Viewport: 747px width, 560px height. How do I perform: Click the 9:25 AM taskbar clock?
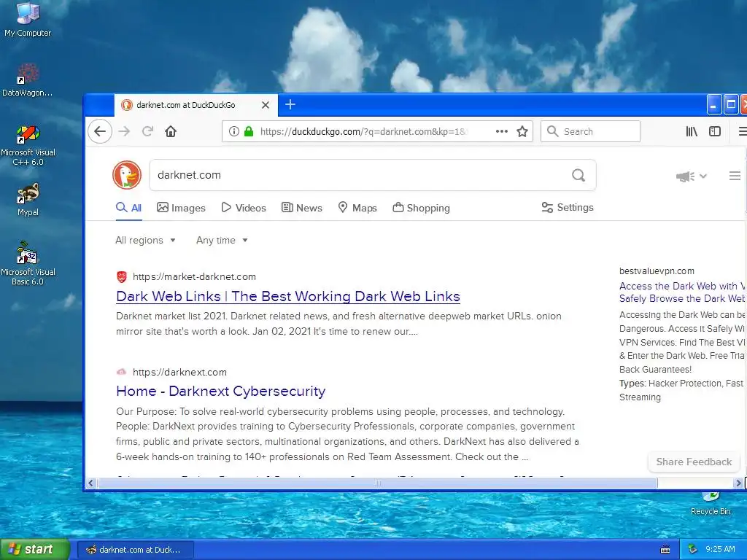pos(720,550)
